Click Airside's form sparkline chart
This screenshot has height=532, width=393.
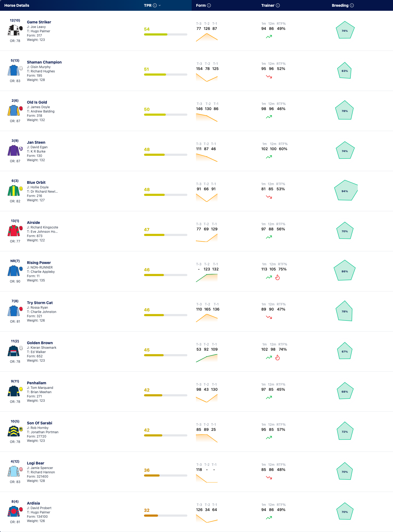(x=207, y=238)
